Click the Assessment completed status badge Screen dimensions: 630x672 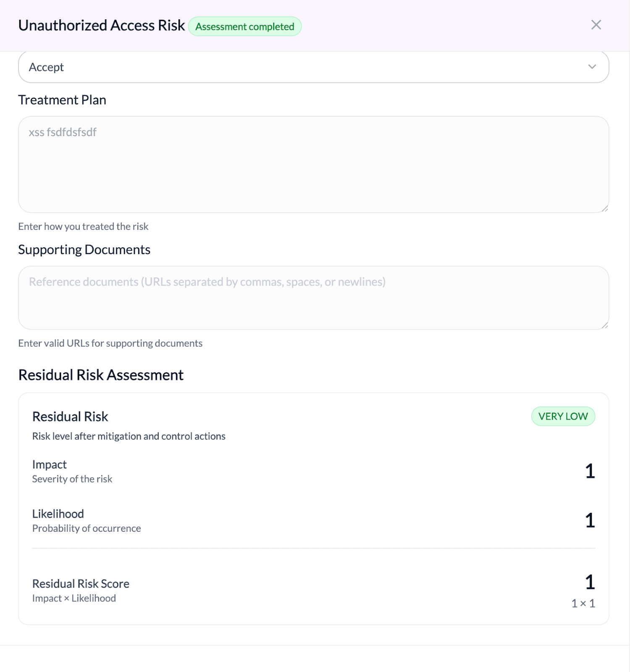[244, 26]
